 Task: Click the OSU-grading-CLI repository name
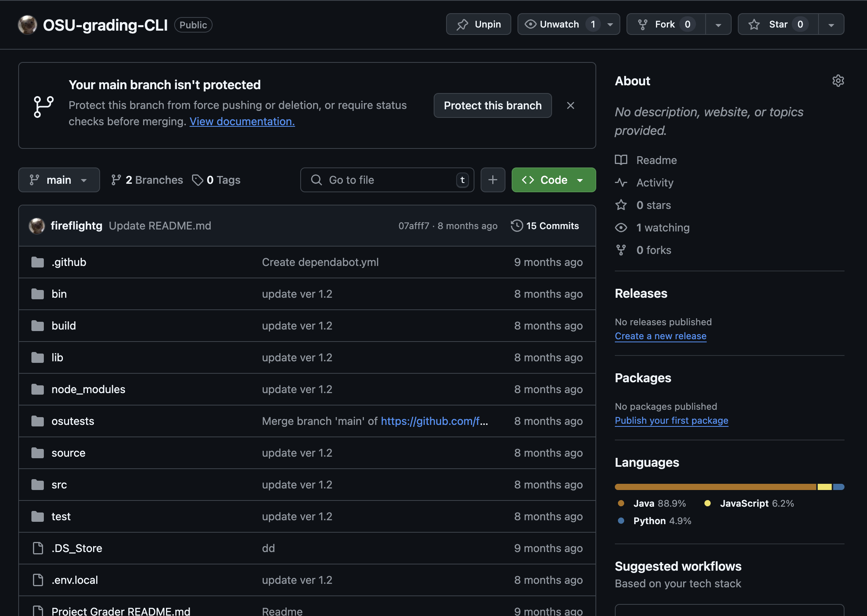pyautogui.click(x=106, y=25)
